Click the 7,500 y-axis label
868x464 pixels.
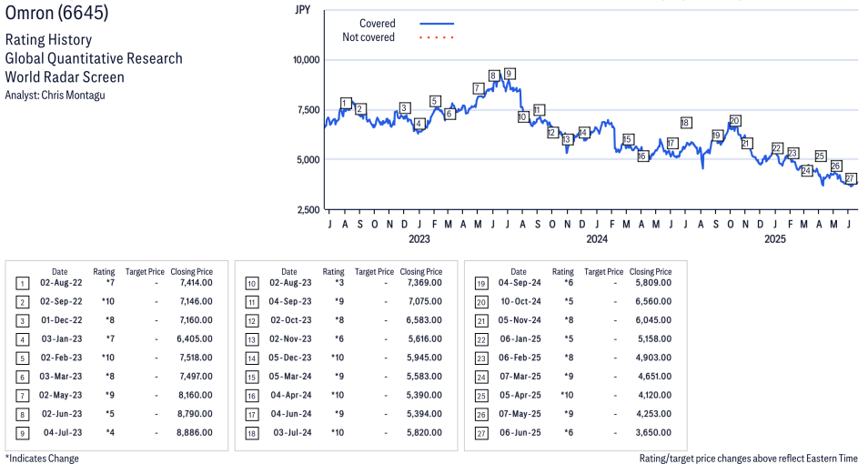tap(308, 110)
